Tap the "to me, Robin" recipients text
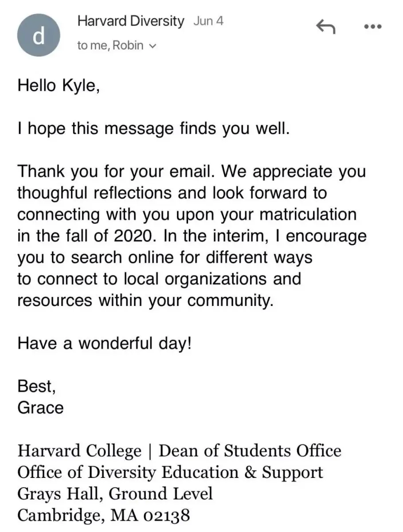The image size is (403, 532). [x=111, y=46]
